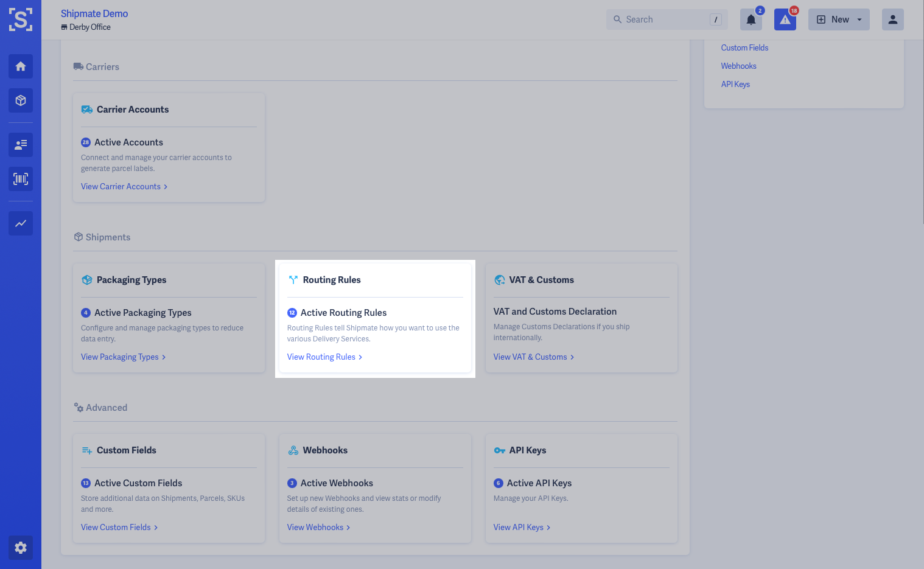The height and width of the screenshot is (569, 924).
Task: Open View Carrier Accounts link
Action: (124, 187)
